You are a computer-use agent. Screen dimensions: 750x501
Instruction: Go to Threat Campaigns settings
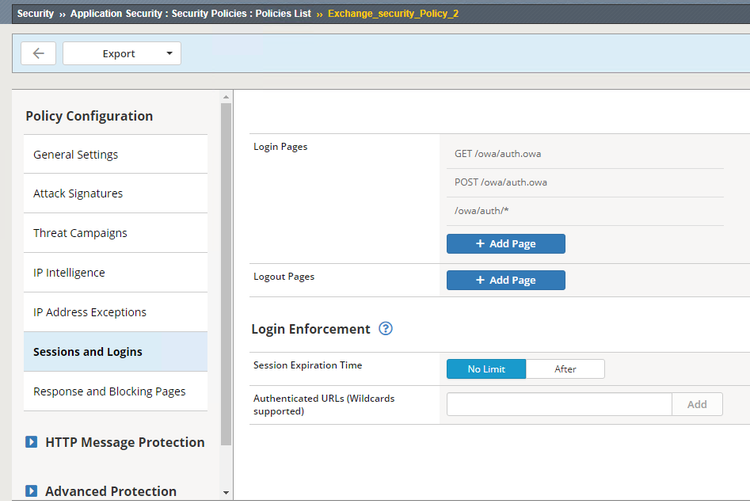tap(80, 233)
